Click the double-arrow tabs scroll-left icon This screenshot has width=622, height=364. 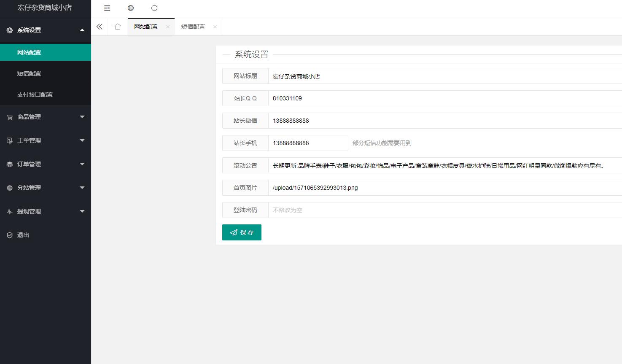point(100,27)
